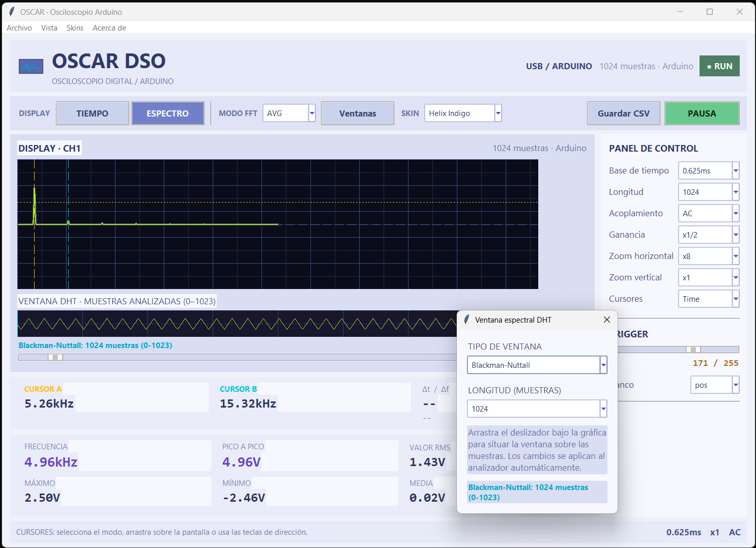This screenshot has width=756, height=548.
Task: Click the PAUSA button
Action: [x=702, y=113]
